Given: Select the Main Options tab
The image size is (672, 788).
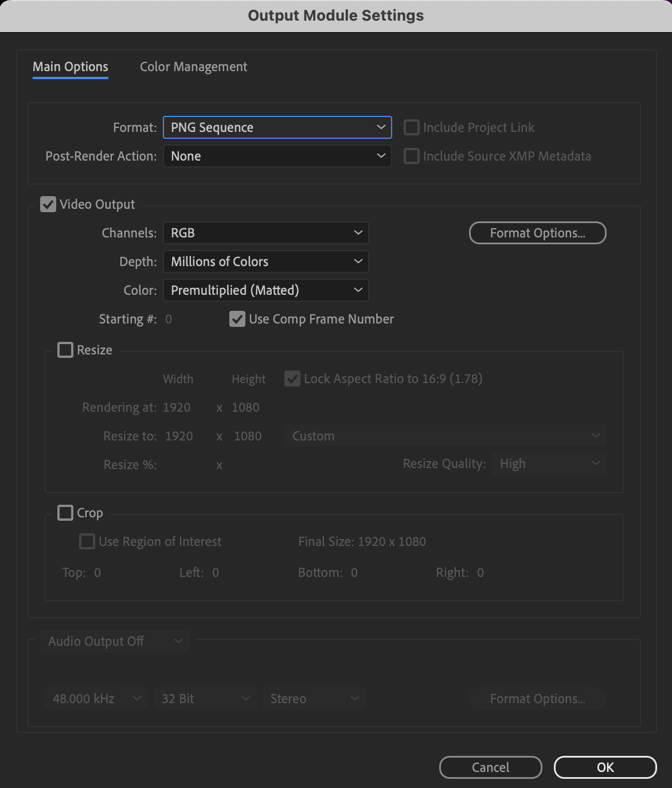Looking at the screenshot, I should tap(70, 67).
